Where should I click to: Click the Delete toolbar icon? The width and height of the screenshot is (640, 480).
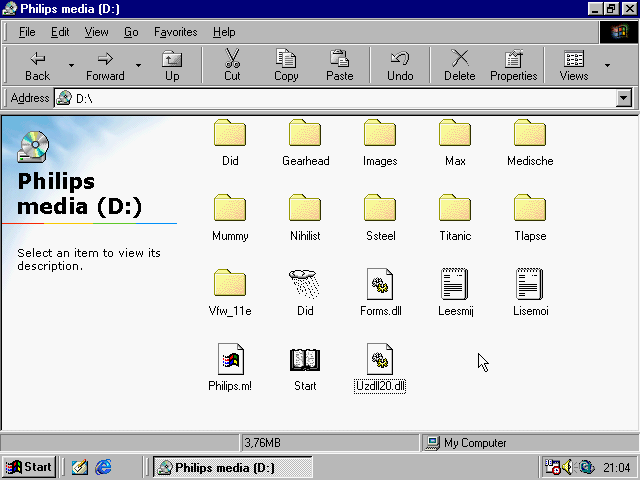pyautogui.click(x=459, y=65)
